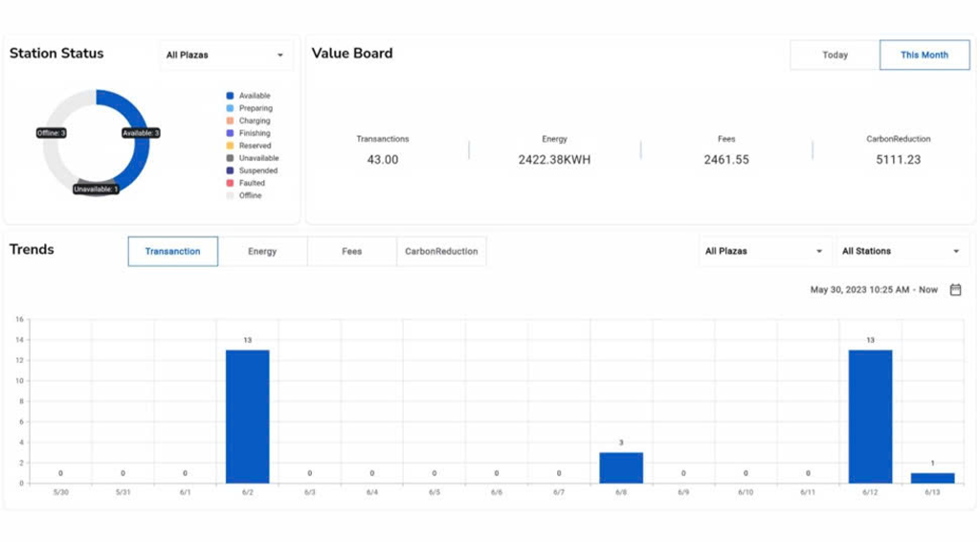Select the Fees trends tab
980x542 pixels.
351,252
